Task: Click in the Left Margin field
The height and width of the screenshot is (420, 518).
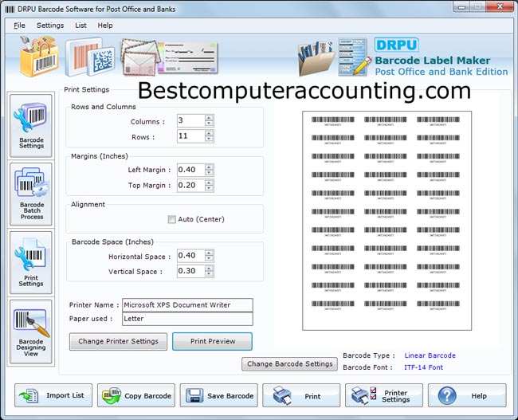Action: (191, 170)
